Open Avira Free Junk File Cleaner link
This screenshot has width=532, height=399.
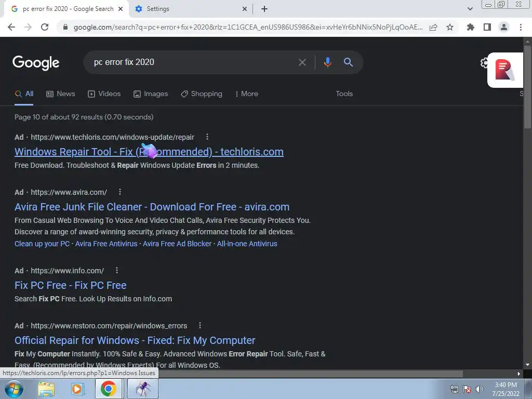[x=152, y=207]
